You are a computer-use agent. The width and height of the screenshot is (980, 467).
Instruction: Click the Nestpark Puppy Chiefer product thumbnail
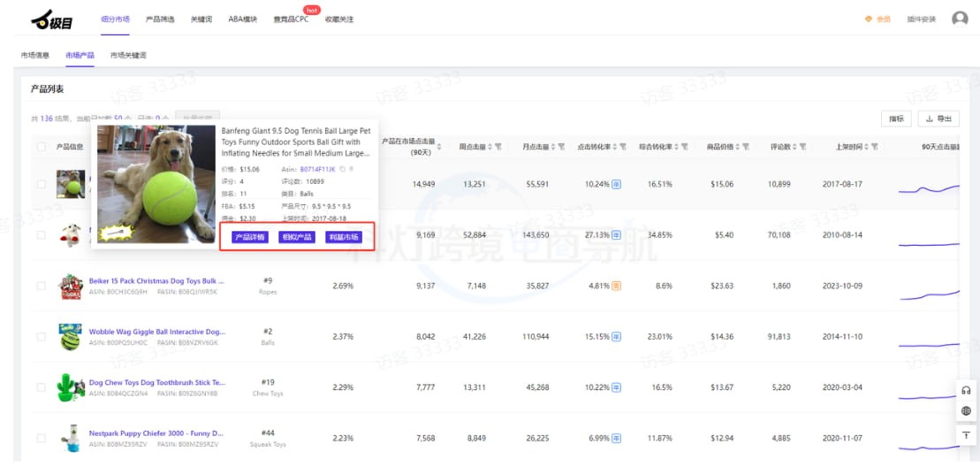pos(71,437)
